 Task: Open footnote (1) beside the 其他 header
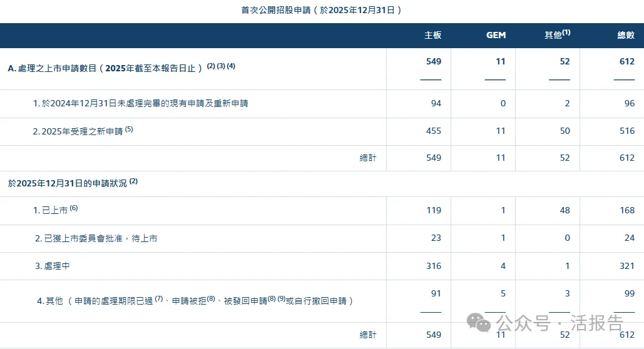[566, 33]
